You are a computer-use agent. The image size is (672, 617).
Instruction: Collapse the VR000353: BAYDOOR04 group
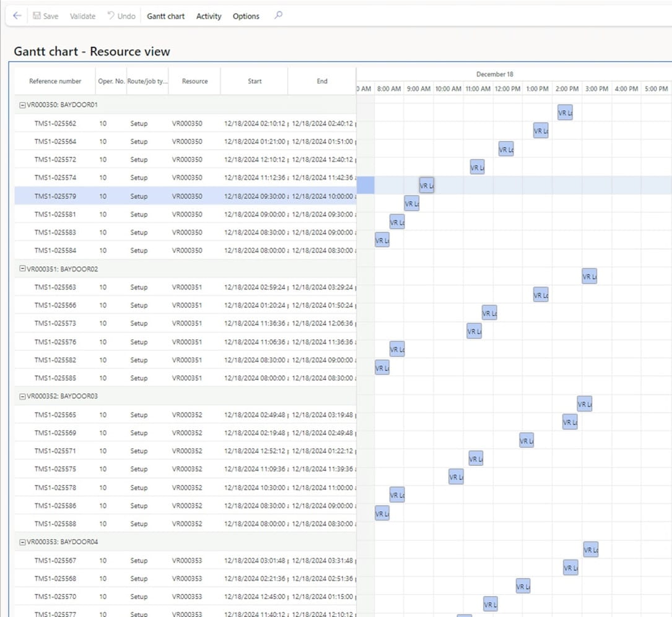point(23,542)
